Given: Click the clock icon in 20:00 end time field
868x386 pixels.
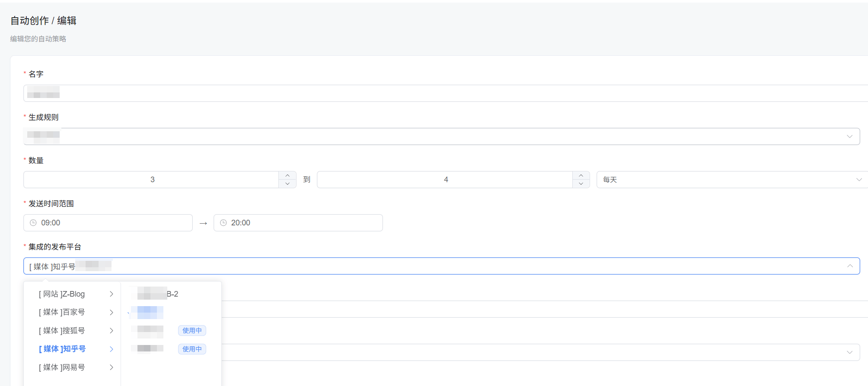Looking at the screenshot, I should coord(223,223).
